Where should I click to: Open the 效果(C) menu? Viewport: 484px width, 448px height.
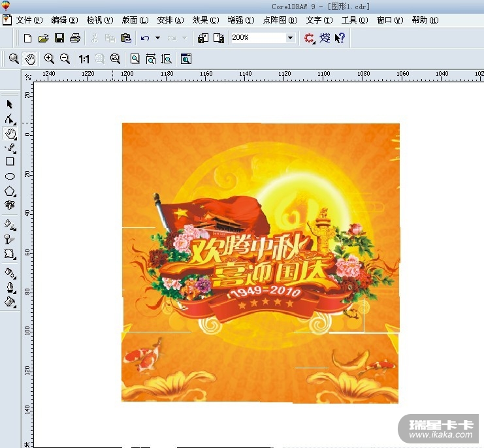pyautogui.click(x=206, y=20)
